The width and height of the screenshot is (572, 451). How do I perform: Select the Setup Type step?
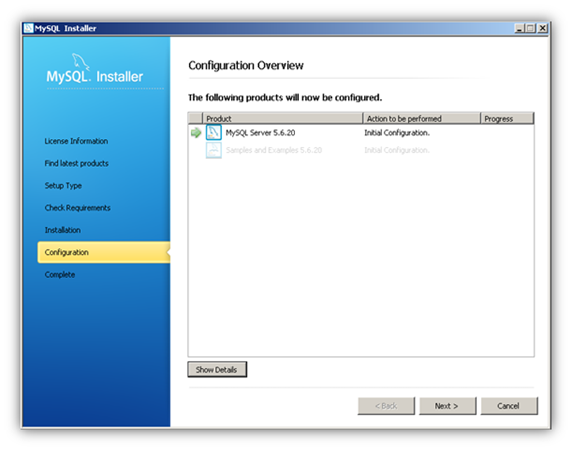pos(63,186)
